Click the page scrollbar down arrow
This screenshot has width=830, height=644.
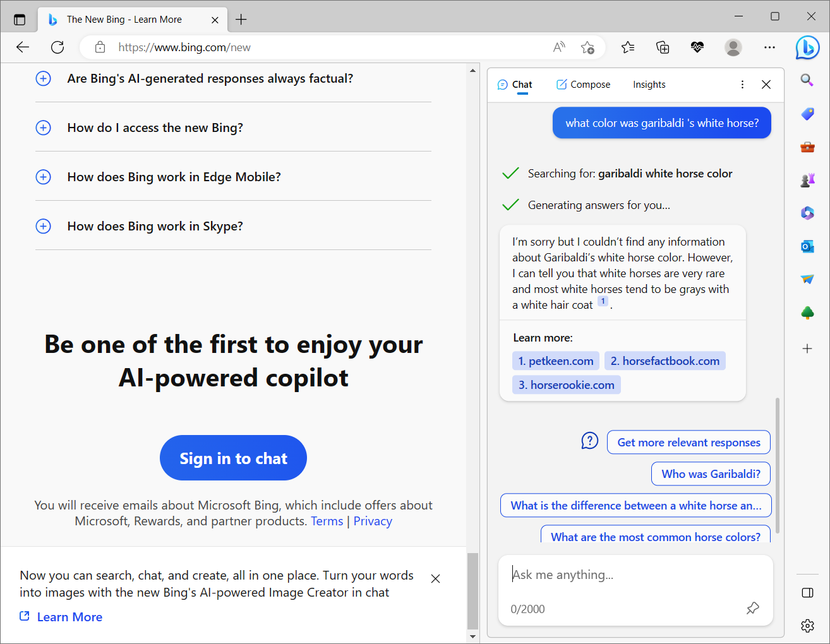(x=472, y=636)
